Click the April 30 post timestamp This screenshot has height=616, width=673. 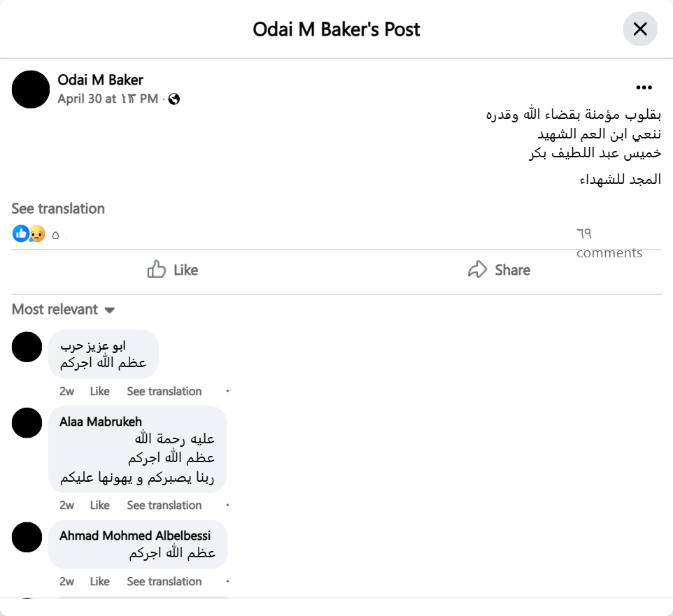[108, 99]
